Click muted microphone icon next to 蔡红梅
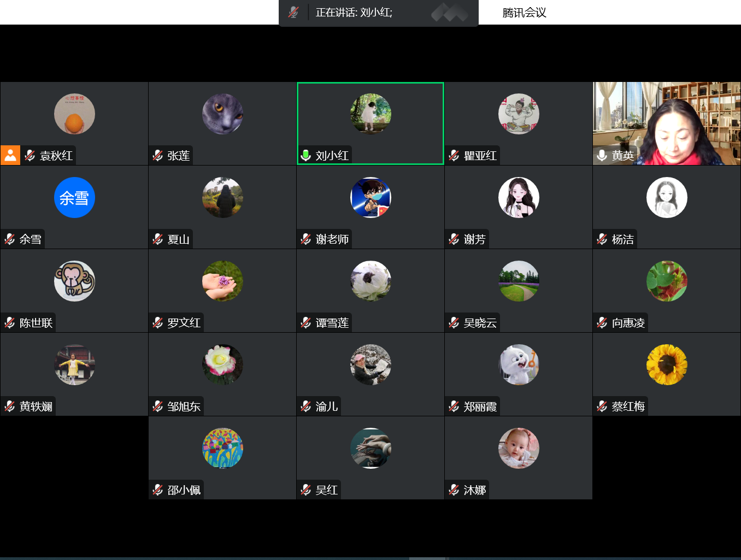This screenshot has width=741, height=560. pyautogui.click(x=602, y=406)
